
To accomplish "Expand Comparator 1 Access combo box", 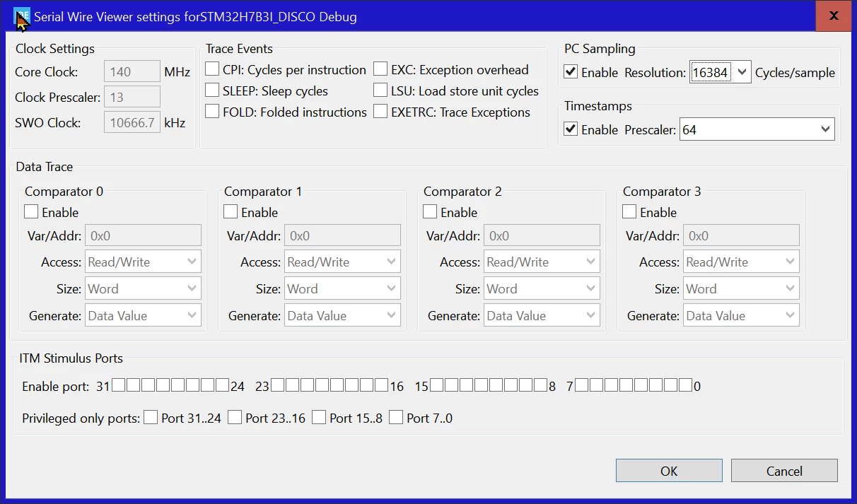I will pyautogui.click(x=342, y=262).
